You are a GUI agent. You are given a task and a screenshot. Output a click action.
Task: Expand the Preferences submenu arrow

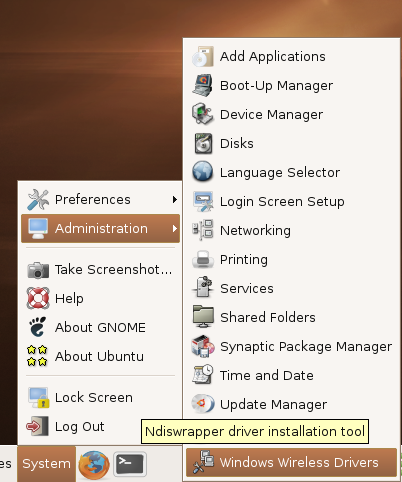coord(175,200)
